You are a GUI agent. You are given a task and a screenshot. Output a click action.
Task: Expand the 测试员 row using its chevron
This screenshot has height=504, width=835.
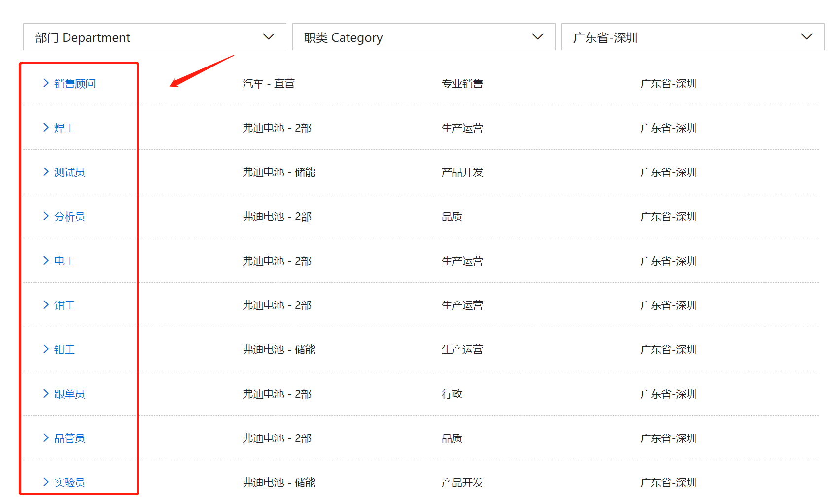click(46, 172)
